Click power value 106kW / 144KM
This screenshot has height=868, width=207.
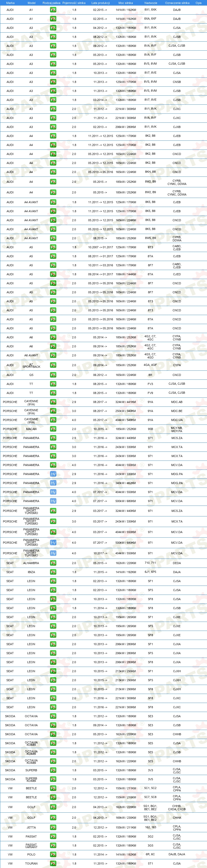click(126, 274)
